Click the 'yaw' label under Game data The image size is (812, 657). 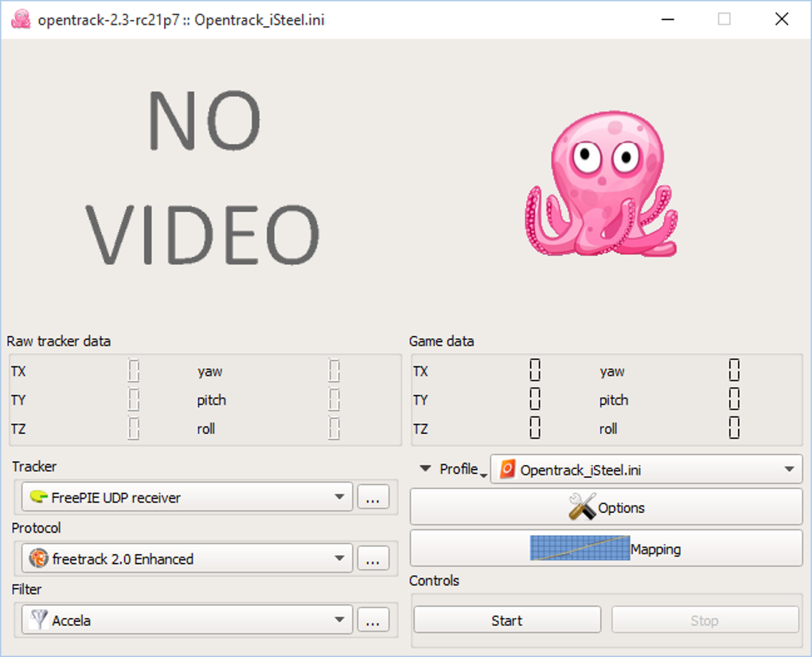(x=612, y=372)
